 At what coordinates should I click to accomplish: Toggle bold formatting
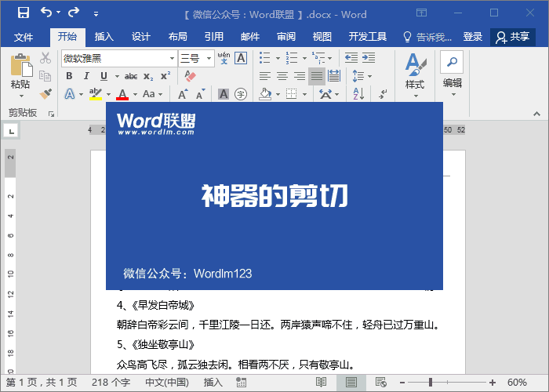[x=69, y=76]
